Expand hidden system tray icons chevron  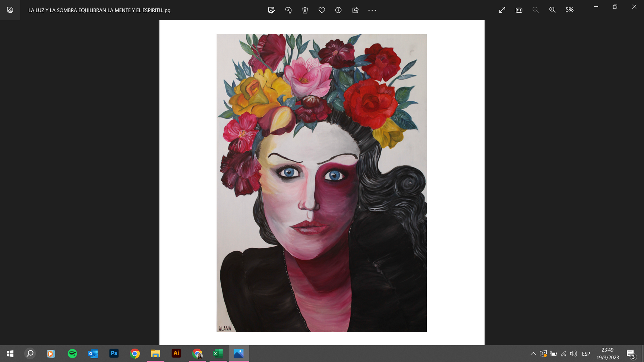(x=533, y=354)
